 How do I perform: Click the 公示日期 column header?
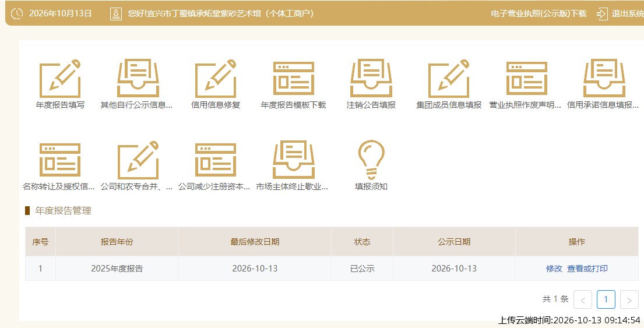click(x=454, y=242)
